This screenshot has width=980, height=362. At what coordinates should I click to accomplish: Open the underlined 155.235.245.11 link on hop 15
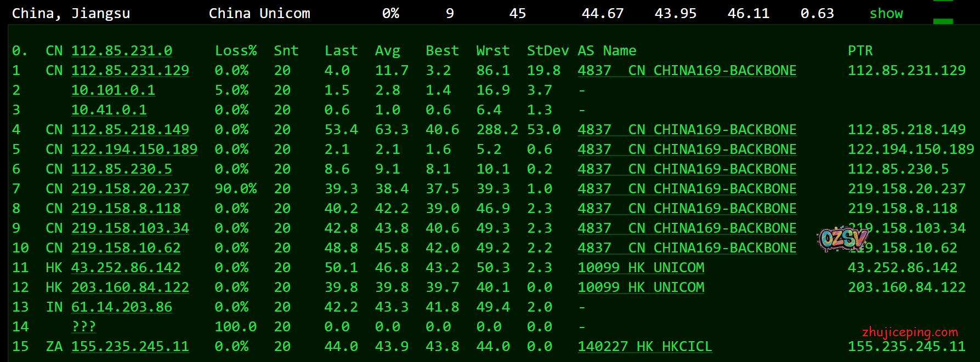[x=130, y=347]
